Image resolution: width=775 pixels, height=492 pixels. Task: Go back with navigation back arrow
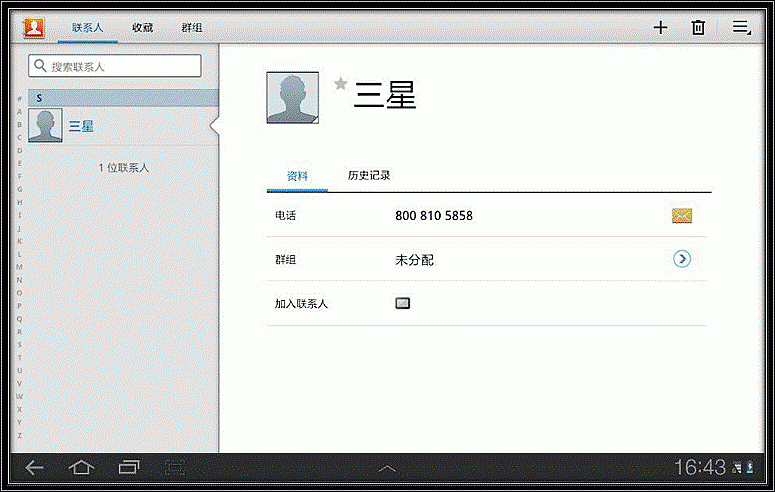[x=34, y=467]
